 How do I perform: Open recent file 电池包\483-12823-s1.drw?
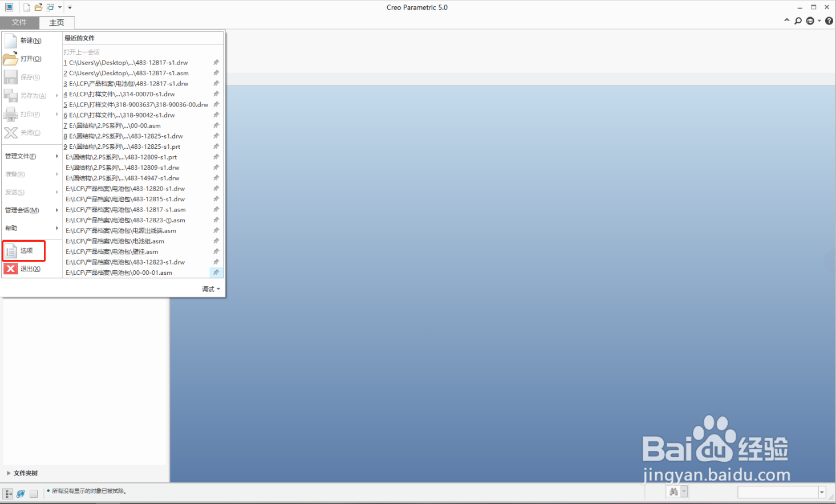point(125,262)
